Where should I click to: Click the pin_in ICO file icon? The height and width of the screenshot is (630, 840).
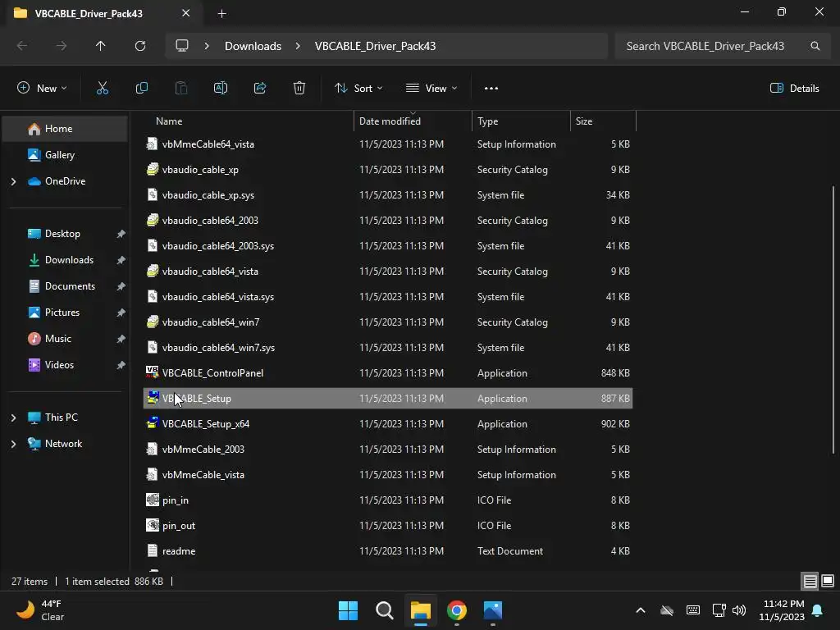(152, 500)
